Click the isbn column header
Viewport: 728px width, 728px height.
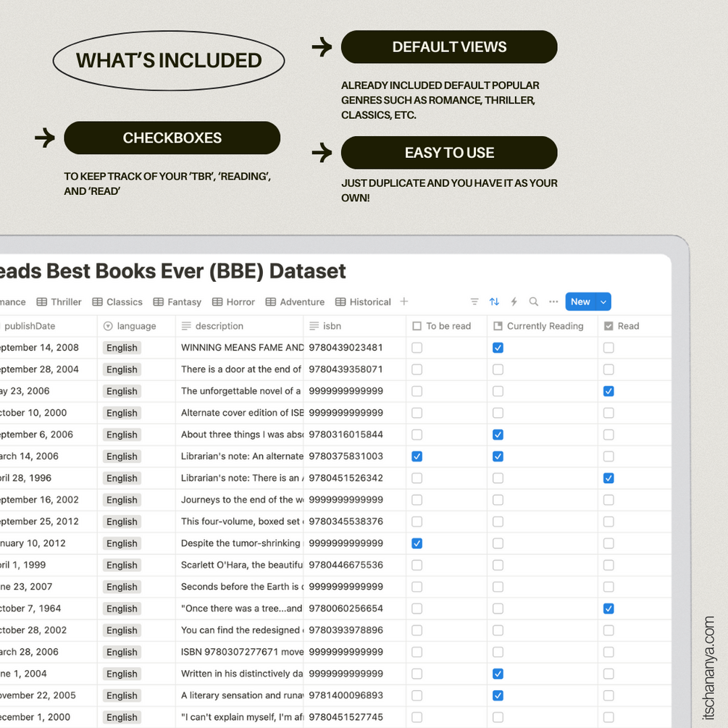tap(355, 326)
